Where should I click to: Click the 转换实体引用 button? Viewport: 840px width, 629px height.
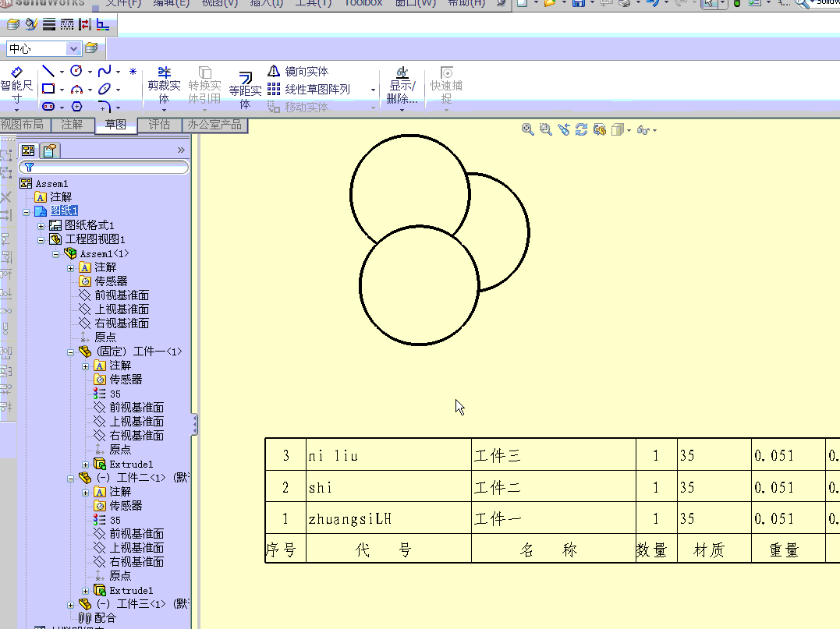(204, 86)
